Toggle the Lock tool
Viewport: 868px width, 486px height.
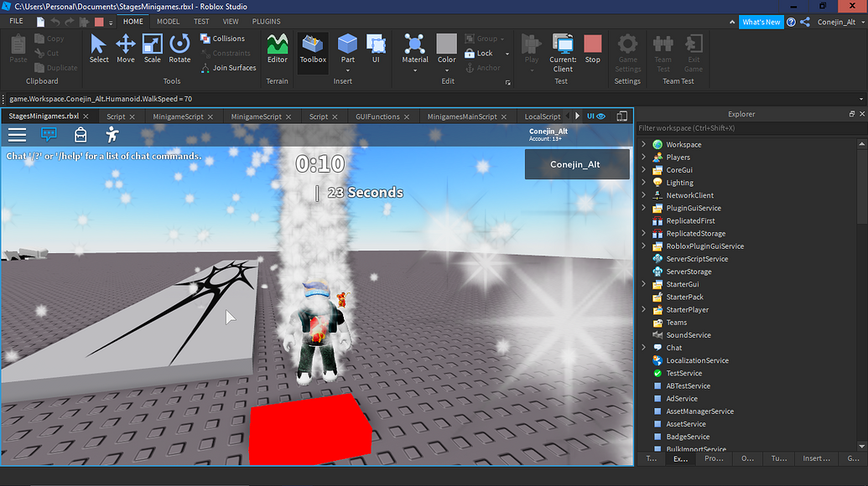(479, 53)
